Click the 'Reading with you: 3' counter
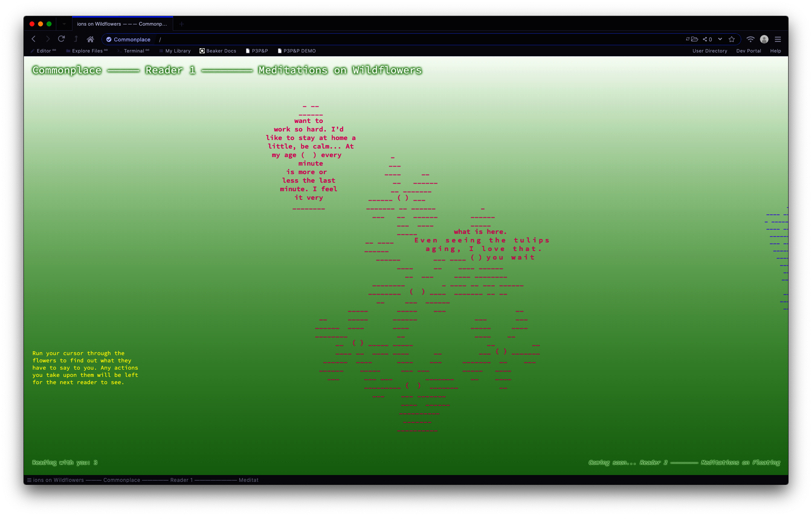 [x=65, y=463]
